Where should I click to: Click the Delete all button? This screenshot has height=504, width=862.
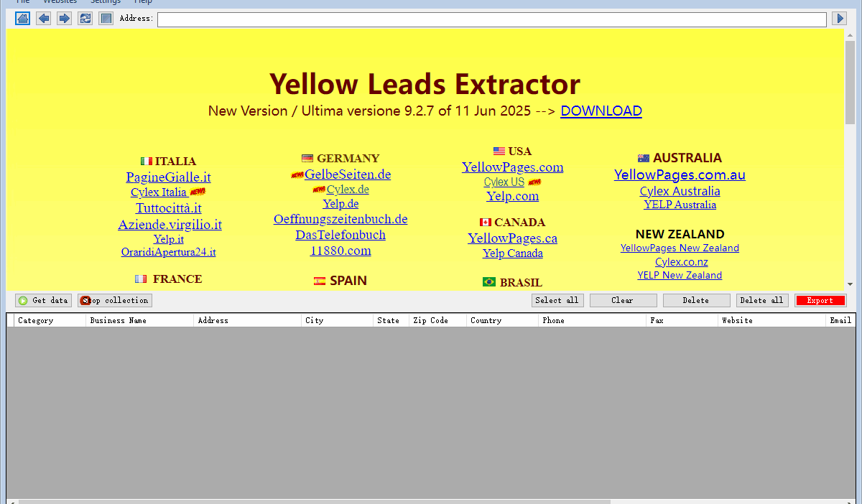click(762, 301)
